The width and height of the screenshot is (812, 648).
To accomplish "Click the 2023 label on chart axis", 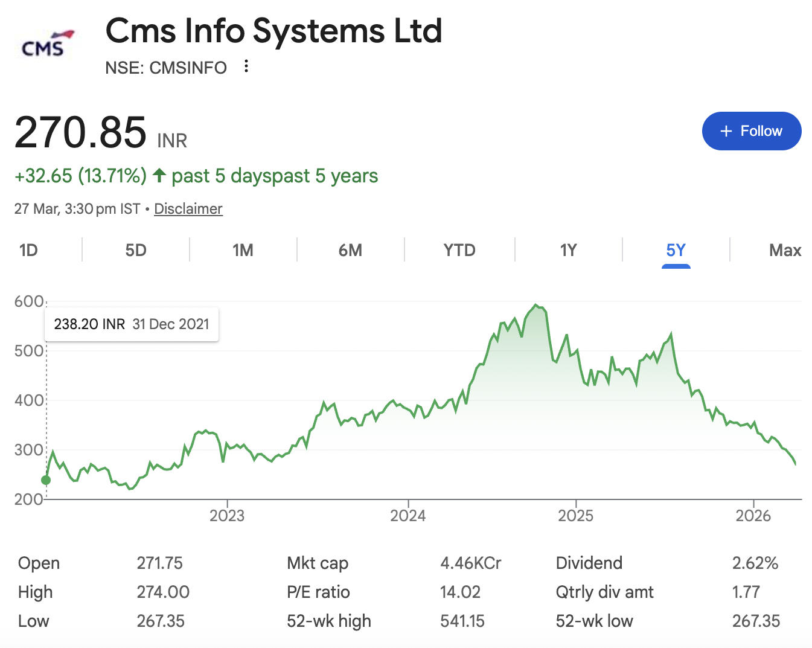I will click(x=227, y=516).
